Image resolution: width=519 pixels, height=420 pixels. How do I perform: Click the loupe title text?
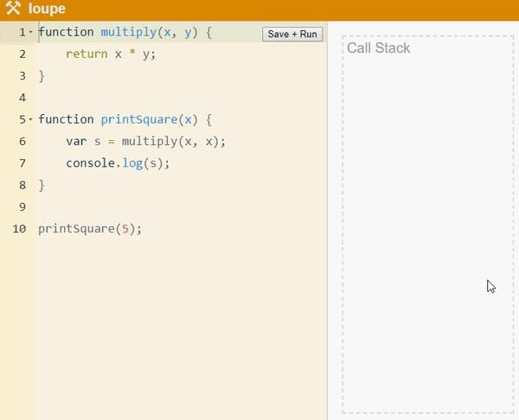47,9
